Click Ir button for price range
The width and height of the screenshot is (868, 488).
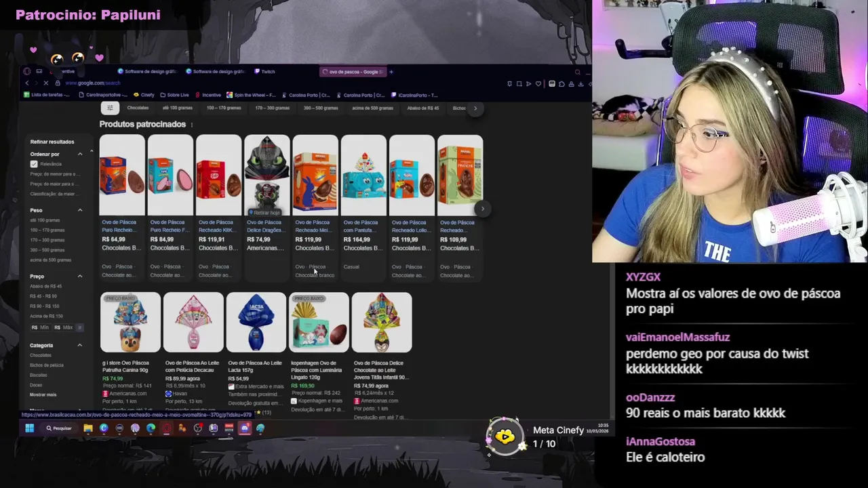[x=79, y=327]
